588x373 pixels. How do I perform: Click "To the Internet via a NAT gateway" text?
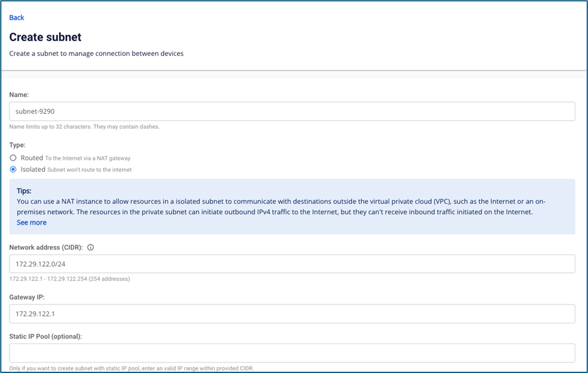point(88,159)
